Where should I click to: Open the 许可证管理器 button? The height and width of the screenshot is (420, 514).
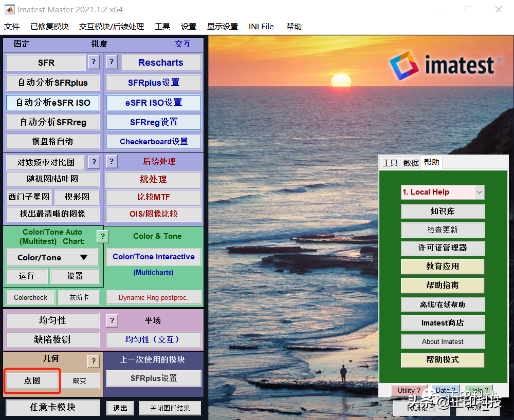point(442,248)
